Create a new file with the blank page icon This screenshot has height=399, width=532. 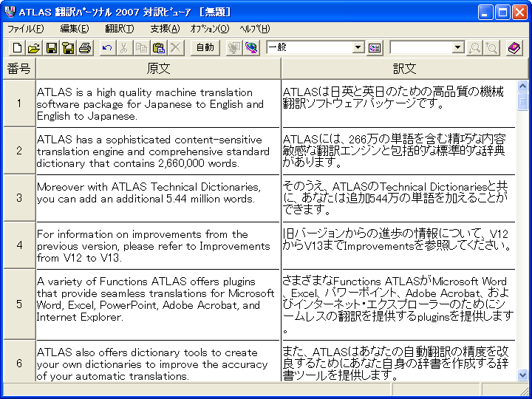(x=16, y=48)
